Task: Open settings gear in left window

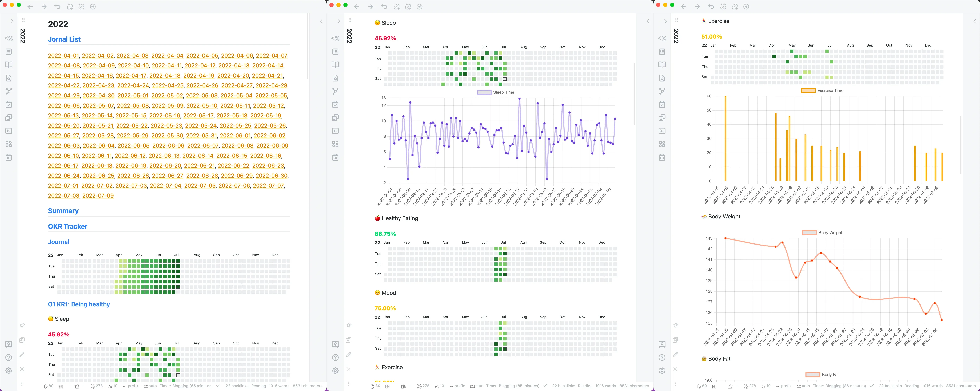Action: (9, 370)
